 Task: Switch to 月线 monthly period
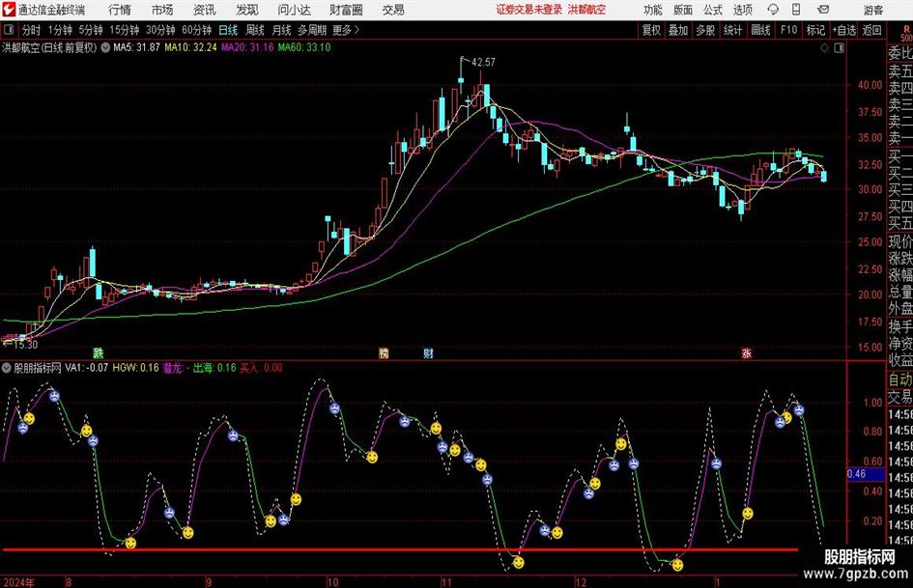(x=282, y=30)
